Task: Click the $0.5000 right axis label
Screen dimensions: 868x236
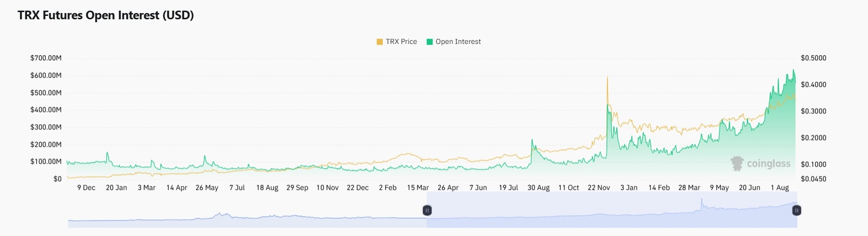Action: coord(813,58)
